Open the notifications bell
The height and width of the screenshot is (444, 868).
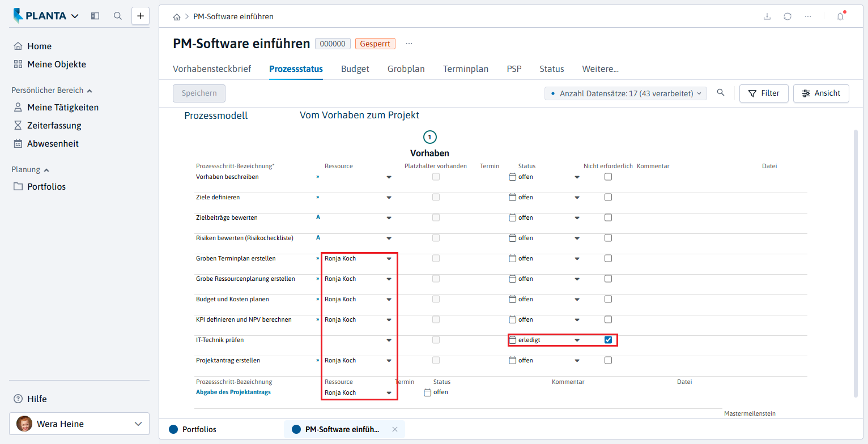tap(840, 16)
